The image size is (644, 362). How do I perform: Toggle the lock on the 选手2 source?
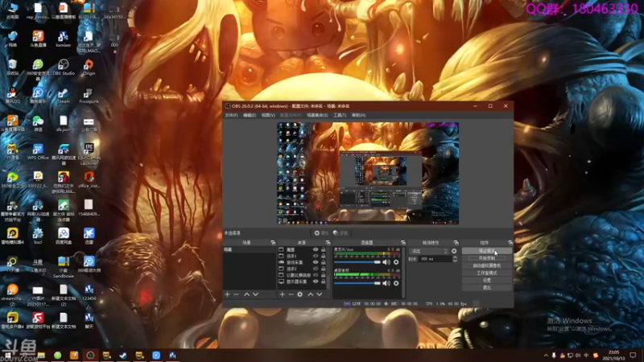click(324, 269)
